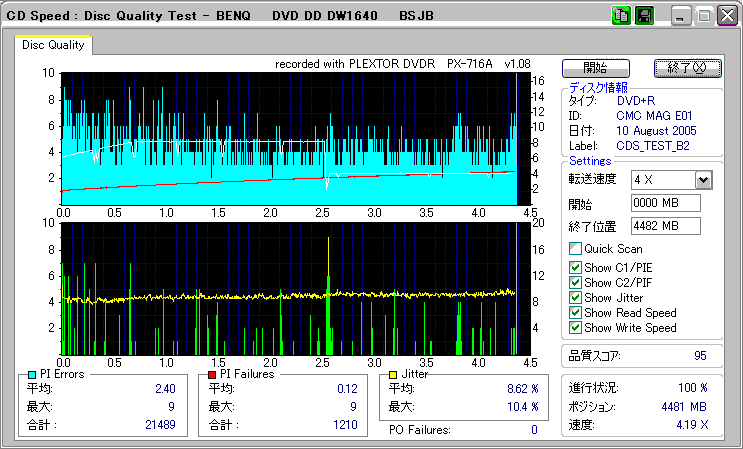
Task: Click the save floppy disk icon
Action: tap(644, 15)
